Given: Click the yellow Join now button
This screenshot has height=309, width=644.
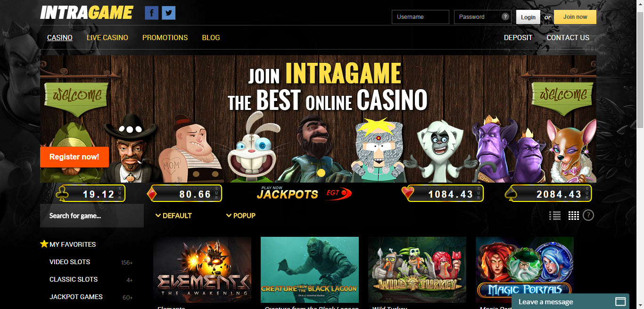Looking at the screenshot, I should pos(575,17).
